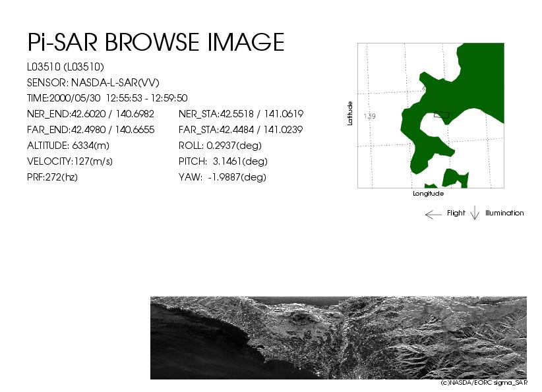Click the (c)NASDA/EORC sigma_SAR credit text
Image resolution: width=542 pixels, height=392 pixels.
click(x=484, y=383)
